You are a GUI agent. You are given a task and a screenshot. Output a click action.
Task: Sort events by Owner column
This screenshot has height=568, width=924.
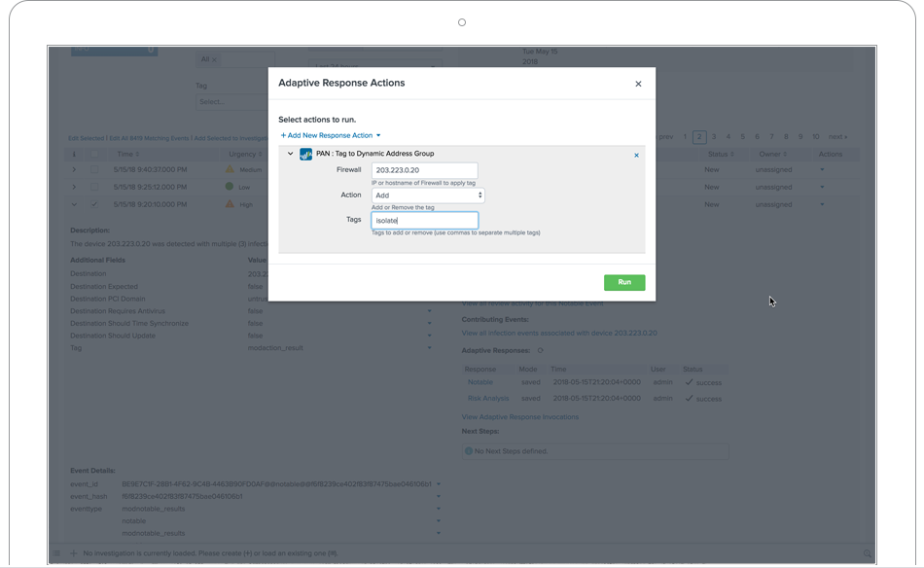(x=772, y=155)
